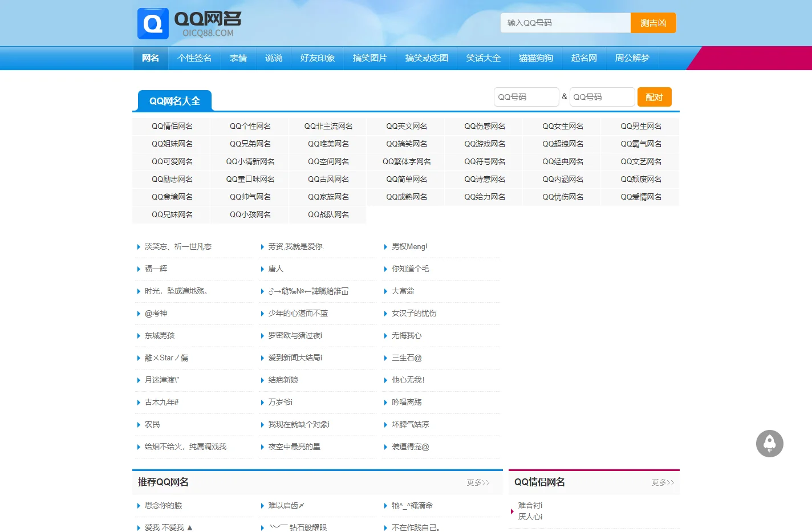Click the name 思念你的臉
The height and width of the screenshot is (532, 812).
point(163,505)
